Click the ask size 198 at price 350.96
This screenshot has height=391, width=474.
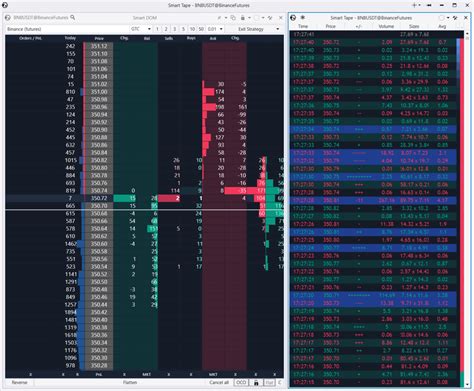[x=220, y=107]
